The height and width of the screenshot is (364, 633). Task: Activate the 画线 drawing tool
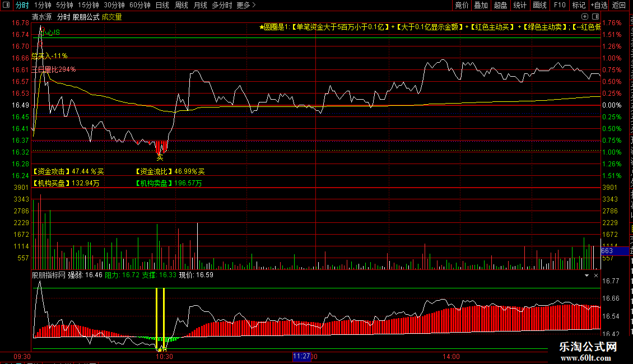pyautogui.click(x=539, y=5)
